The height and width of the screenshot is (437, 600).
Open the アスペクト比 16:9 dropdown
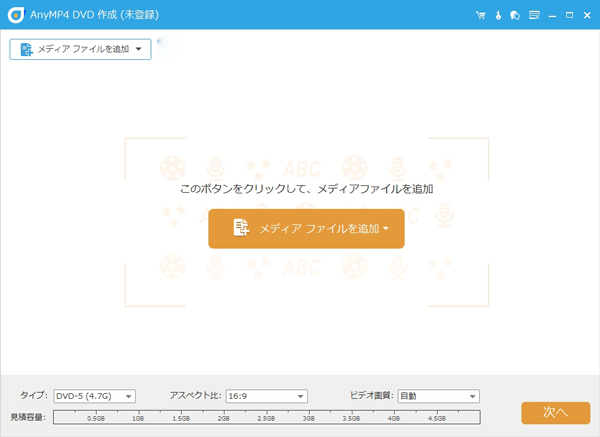267,396
